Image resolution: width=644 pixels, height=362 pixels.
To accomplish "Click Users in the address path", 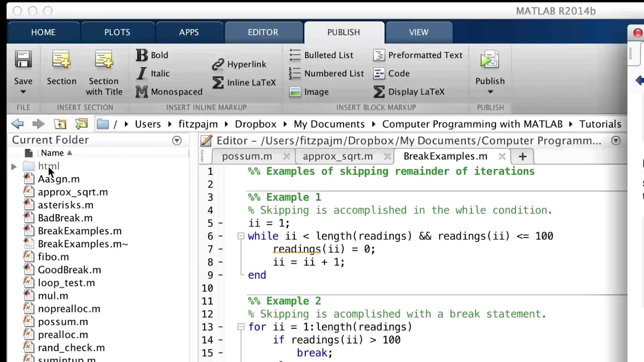I will click(x=148, y=124).
